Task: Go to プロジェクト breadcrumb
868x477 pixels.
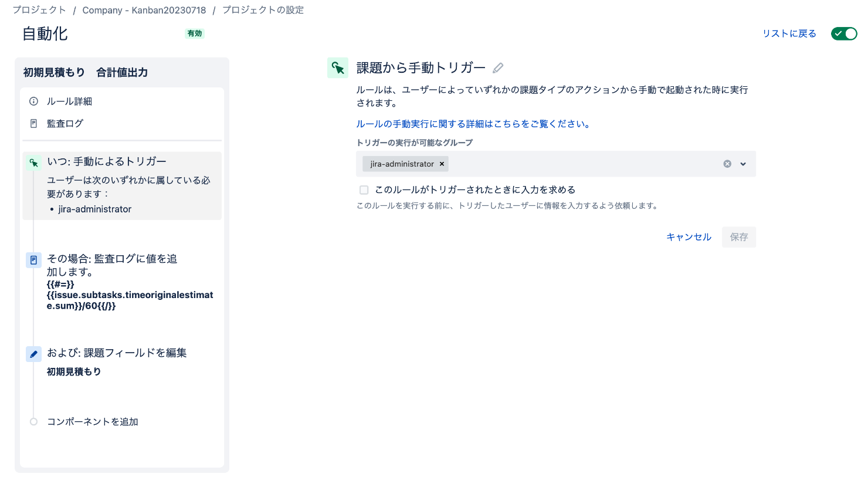Action: point(39,10)
